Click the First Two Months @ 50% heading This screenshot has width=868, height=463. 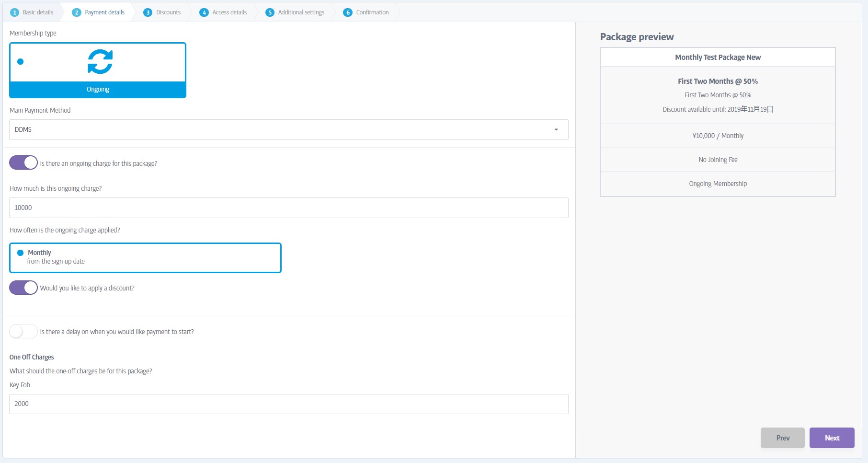point(718,81)
